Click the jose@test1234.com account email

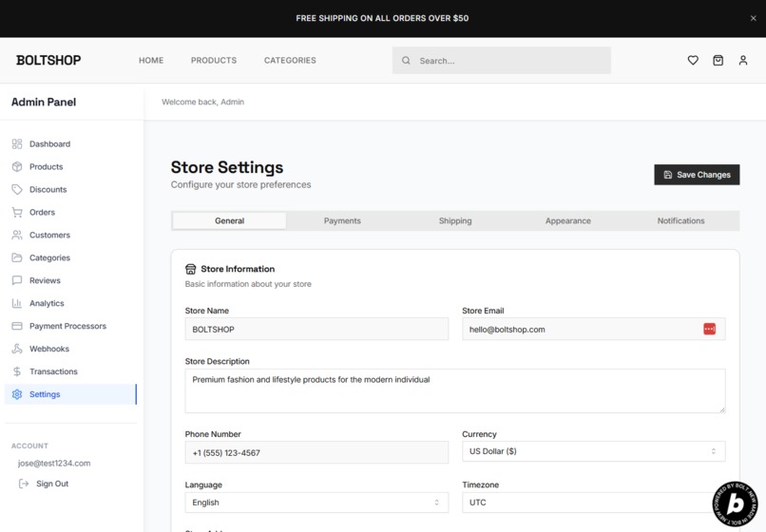[54, 463]
